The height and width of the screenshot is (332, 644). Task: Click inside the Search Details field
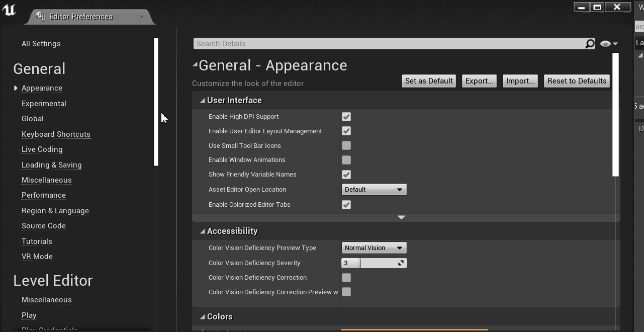pyautogui.click(x=352, y=43)
